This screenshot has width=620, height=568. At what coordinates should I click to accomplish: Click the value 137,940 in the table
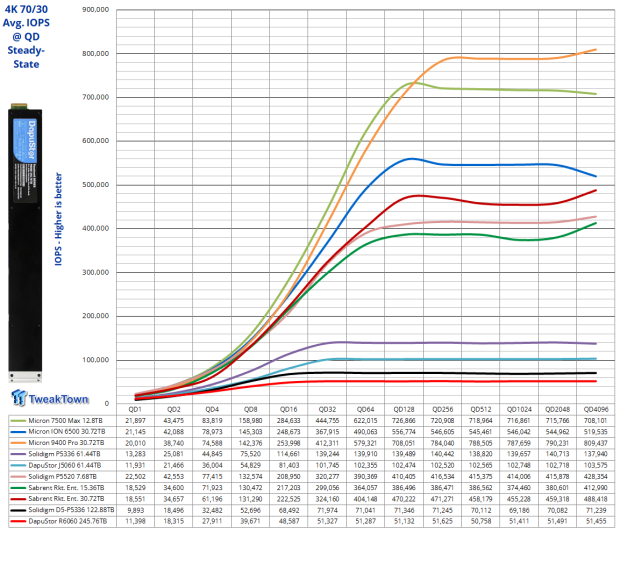point(596,454)
